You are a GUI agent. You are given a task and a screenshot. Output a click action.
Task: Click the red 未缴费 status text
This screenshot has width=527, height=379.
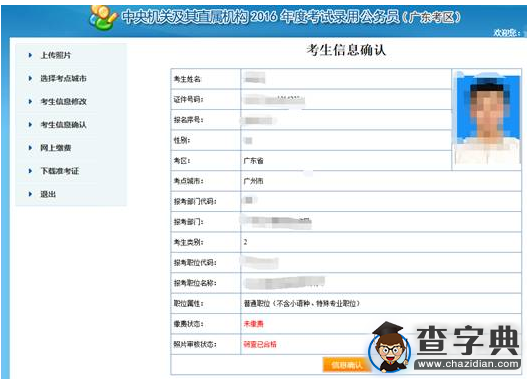(x=253, y=324)
